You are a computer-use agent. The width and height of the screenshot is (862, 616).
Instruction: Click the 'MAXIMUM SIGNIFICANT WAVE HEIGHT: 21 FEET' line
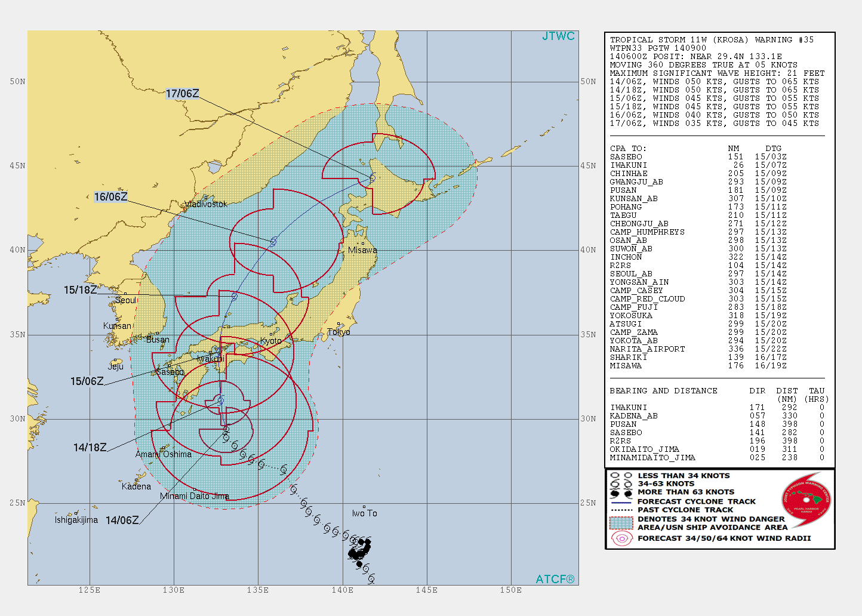pyautogui.click(x=717, y=73)
